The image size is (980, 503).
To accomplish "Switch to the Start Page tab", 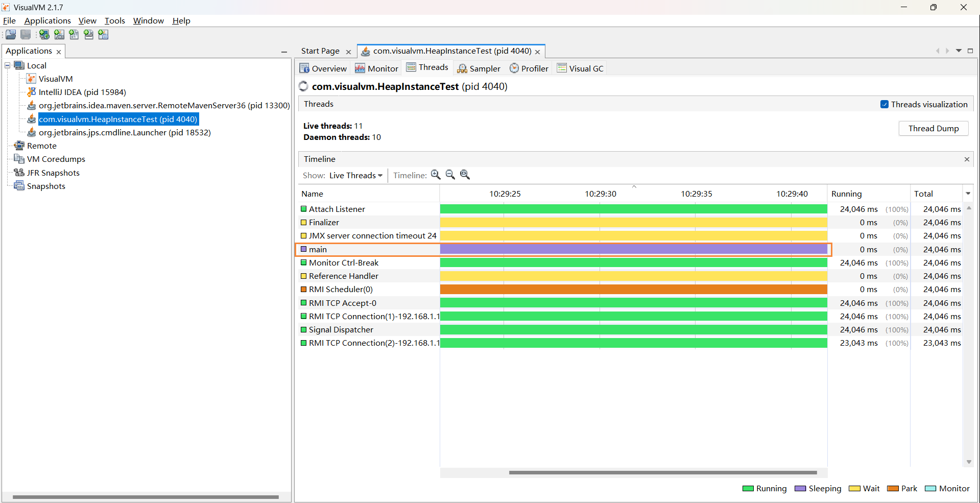I will [x=320, y=51].
